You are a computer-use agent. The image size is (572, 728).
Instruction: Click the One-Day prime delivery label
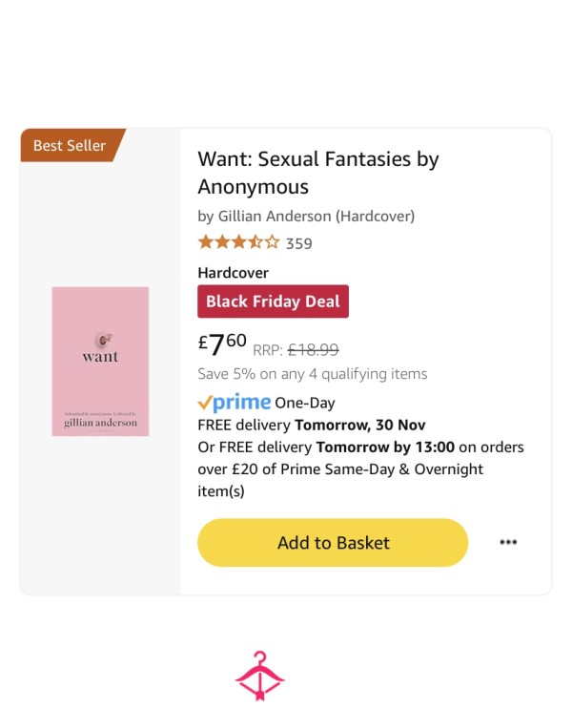(304, 403)
